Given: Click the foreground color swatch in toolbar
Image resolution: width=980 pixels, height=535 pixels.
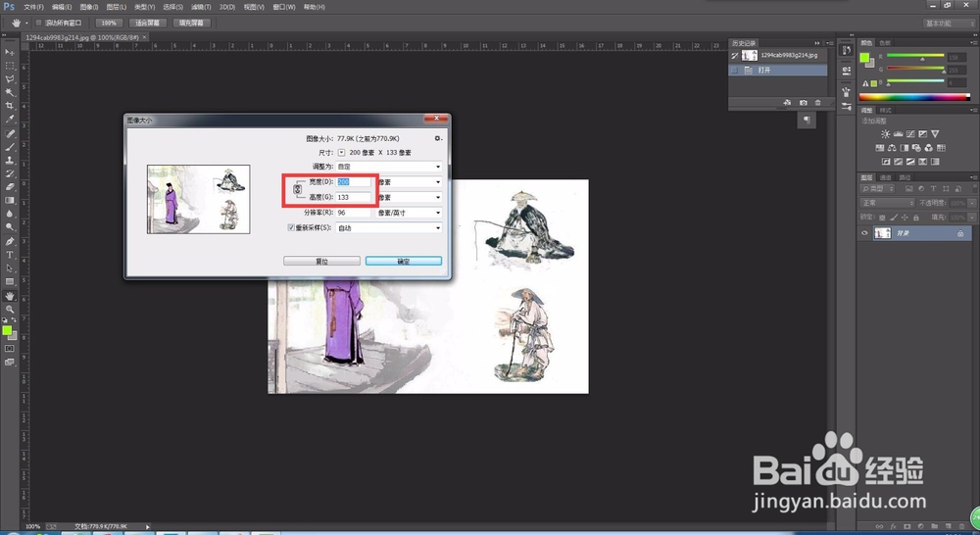Looking at the screenshot, I should pos(7,330).
